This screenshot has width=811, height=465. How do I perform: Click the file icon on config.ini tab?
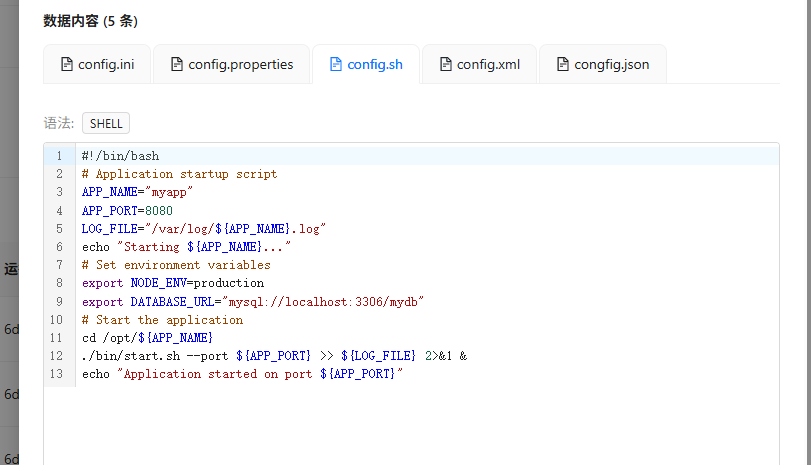pos(67,65)
